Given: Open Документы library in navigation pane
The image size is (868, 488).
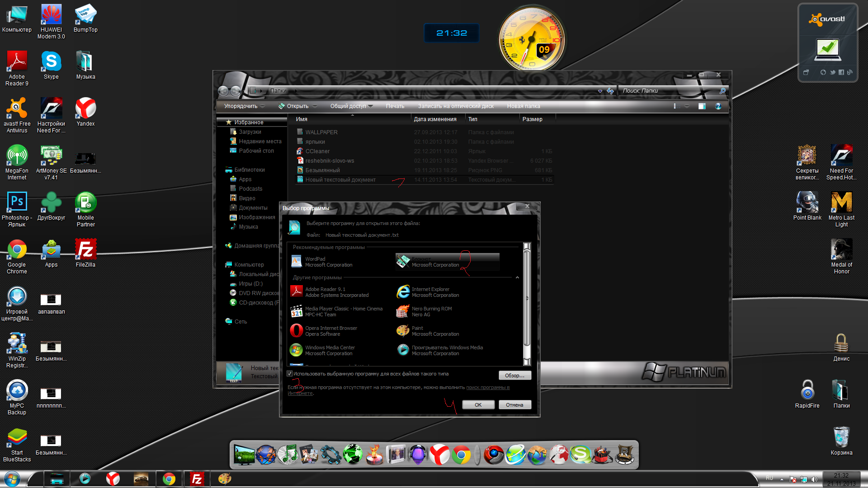Looking at the screenshot, I should click(253, 208).
